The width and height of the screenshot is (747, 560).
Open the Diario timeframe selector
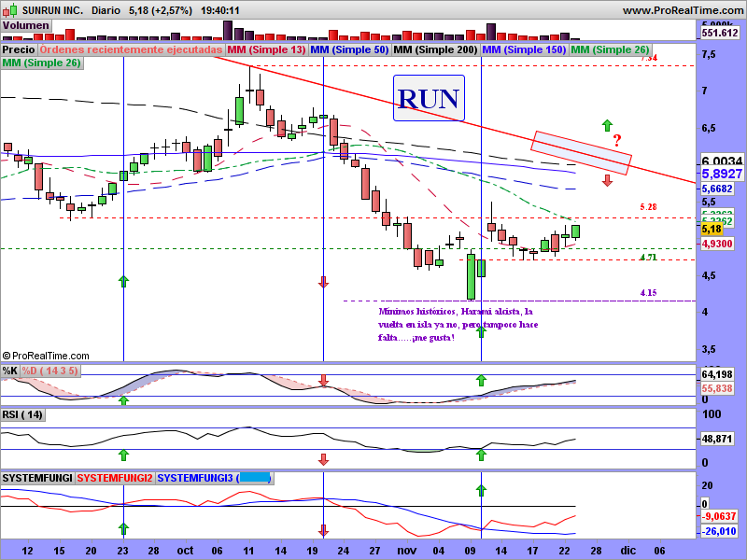point(106,10)
